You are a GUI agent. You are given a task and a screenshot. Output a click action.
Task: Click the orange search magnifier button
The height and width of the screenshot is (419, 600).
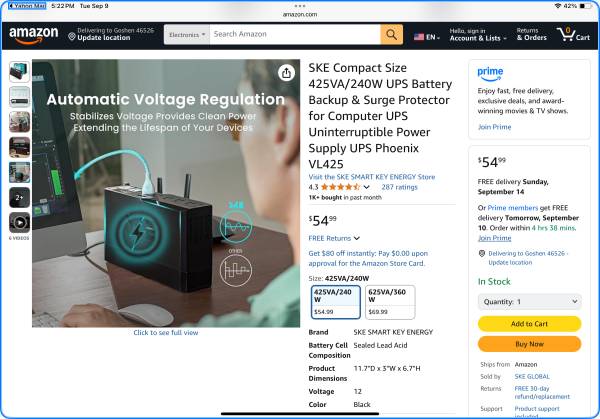391,34
